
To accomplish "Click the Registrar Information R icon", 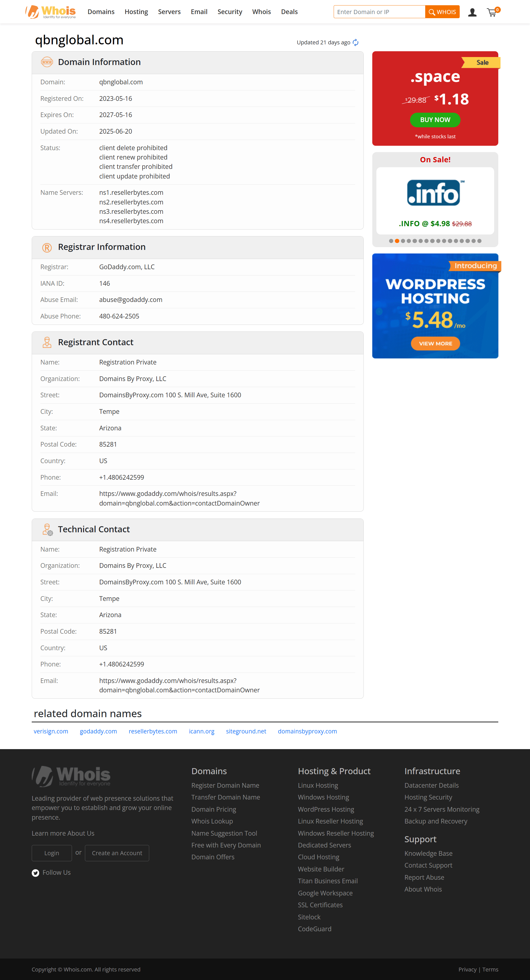I will tap(47, 247).
